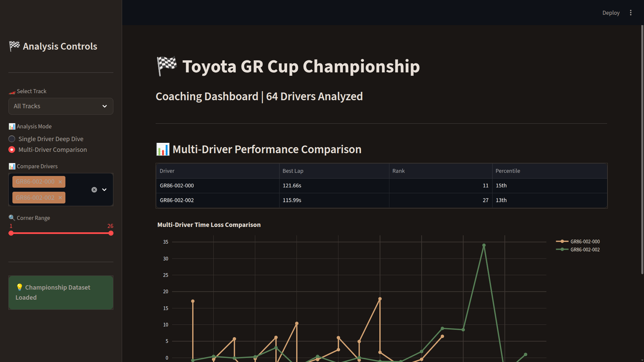644x362 pixels.
Task: Open the Select Track dropdown
Action: pyautogui.click(x=61, y=106)
